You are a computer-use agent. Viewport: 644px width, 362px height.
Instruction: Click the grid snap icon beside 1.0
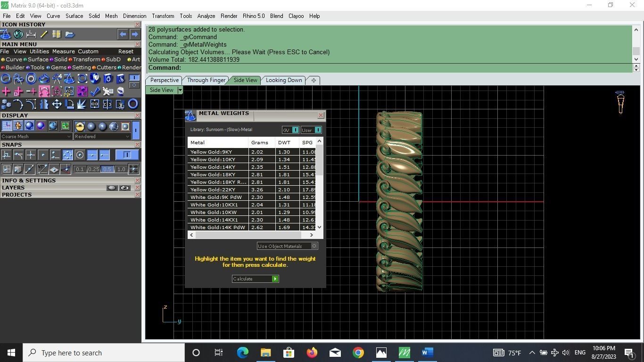click(x=133, y=169)
